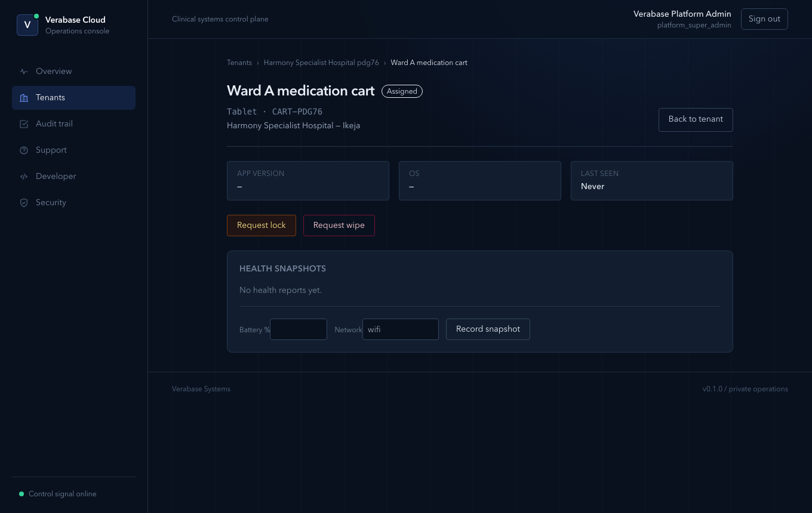Click the platform_super_admin role label

click(x=694, y=25)
